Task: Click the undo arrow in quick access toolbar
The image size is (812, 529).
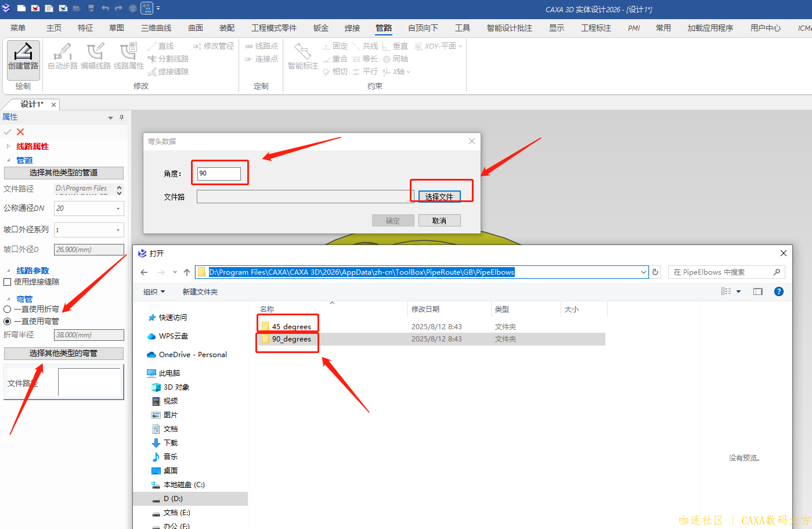Action: click(105, 8)
